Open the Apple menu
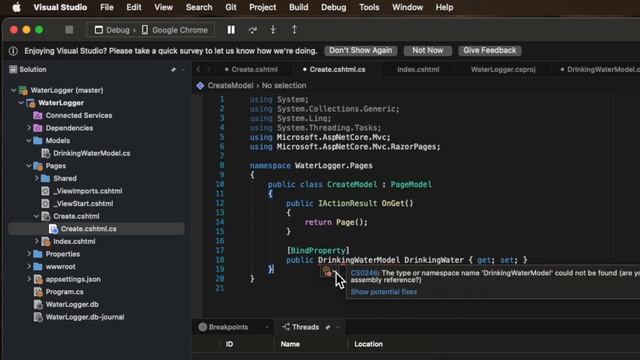 (x=16, y=7)
